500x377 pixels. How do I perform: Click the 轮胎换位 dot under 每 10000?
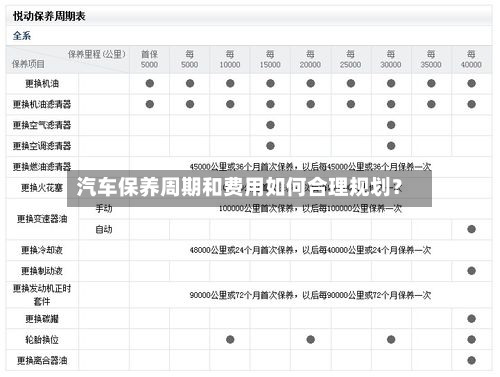click(230, 340)
